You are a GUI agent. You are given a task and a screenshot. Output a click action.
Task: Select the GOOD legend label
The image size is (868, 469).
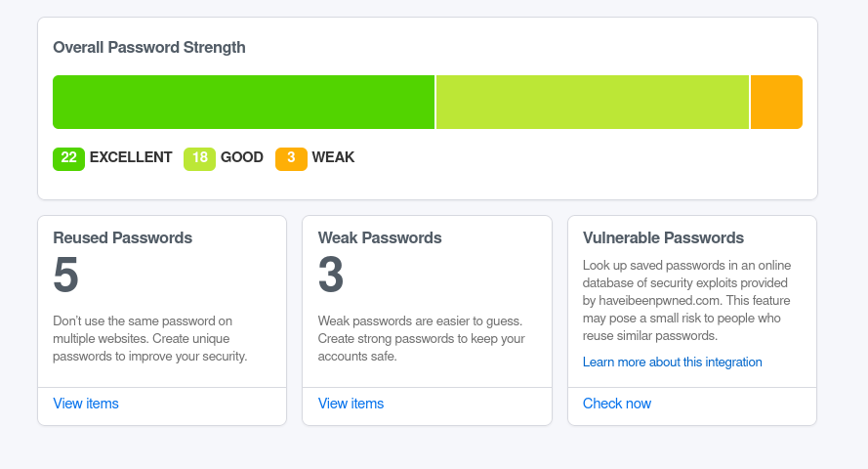pyautogui.click(x=242, y=157)
